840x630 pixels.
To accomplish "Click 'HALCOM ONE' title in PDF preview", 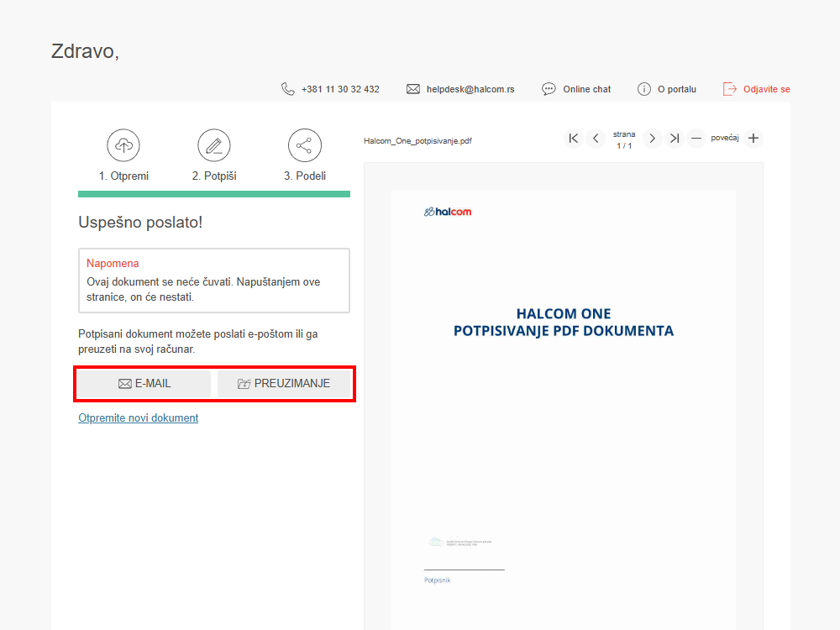I will (x=564, y=314).
